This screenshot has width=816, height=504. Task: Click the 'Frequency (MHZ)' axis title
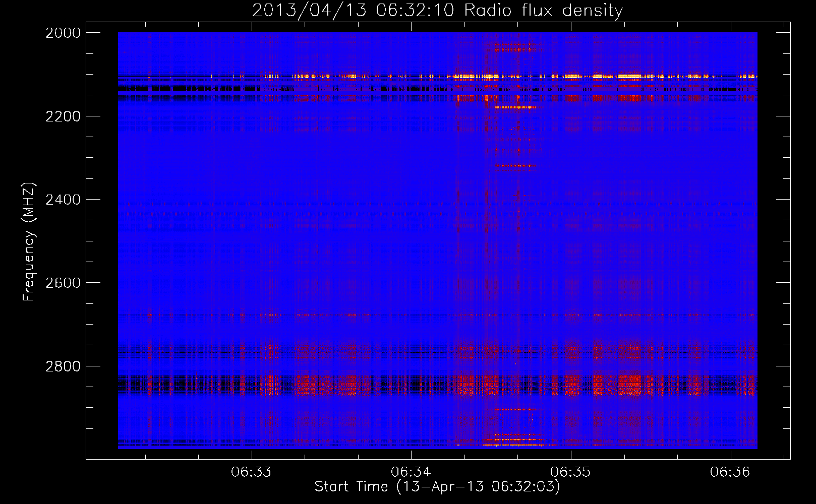29,242
